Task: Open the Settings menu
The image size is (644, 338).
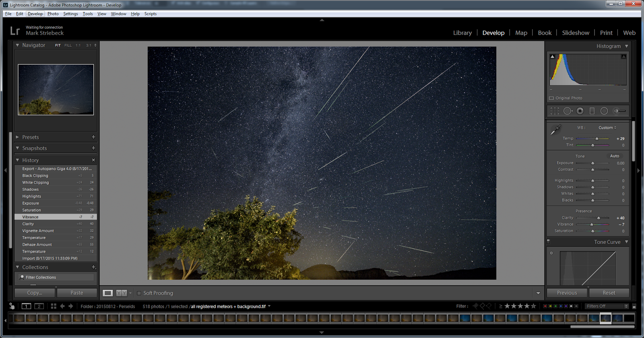Action: [x=70, y=14]
